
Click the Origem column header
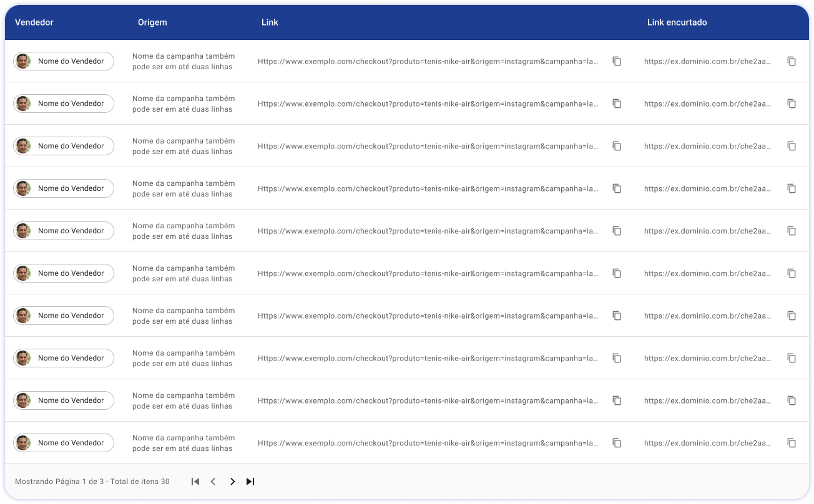[x=152, y=22]
